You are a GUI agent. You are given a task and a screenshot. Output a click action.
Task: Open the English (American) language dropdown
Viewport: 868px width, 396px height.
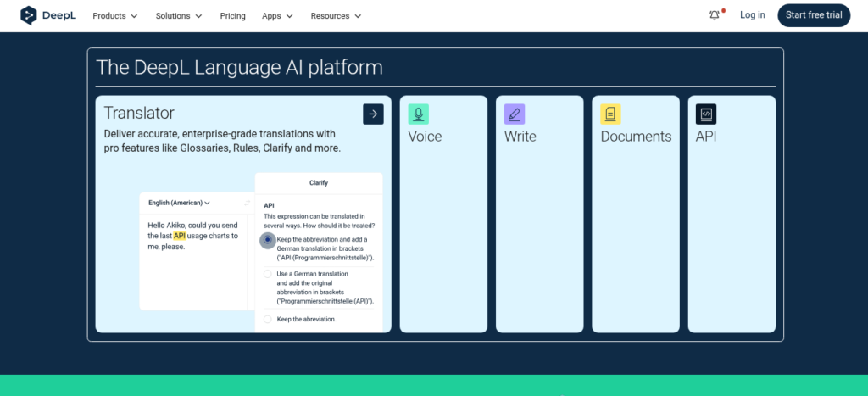179,203
